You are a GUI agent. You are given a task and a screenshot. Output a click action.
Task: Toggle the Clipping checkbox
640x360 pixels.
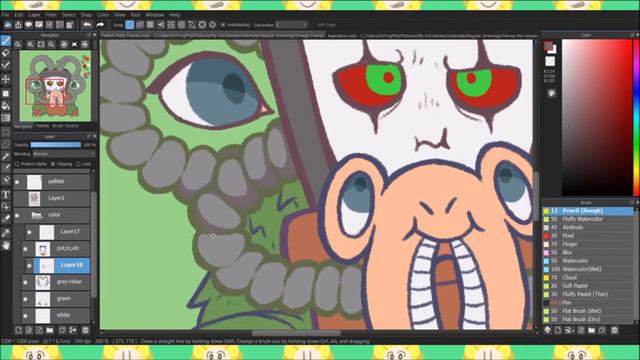click(x=53, y=164)
